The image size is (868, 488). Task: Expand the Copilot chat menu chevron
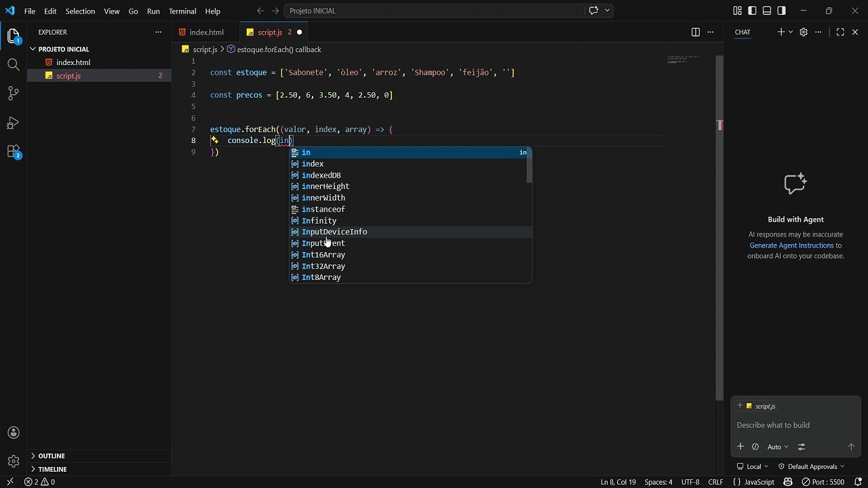(x=608, y=11)
